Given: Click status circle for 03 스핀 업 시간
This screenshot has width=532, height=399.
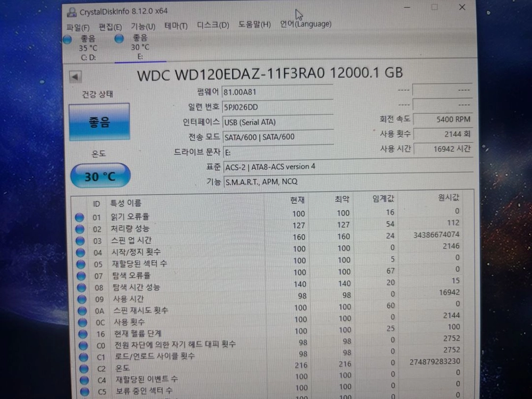Looking at the screenshot, I should point(80,241).
